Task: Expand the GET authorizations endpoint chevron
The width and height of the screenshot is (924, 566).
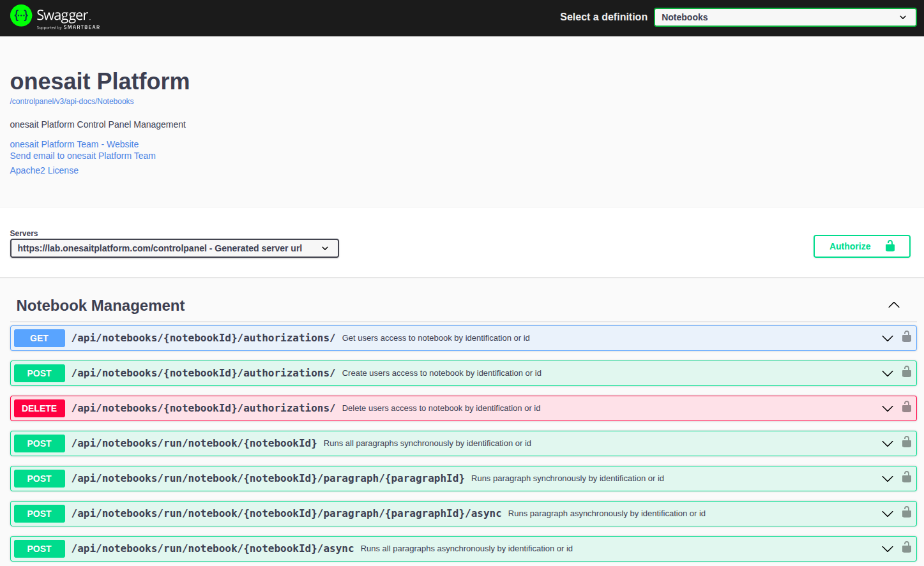Action: (887, 338)
